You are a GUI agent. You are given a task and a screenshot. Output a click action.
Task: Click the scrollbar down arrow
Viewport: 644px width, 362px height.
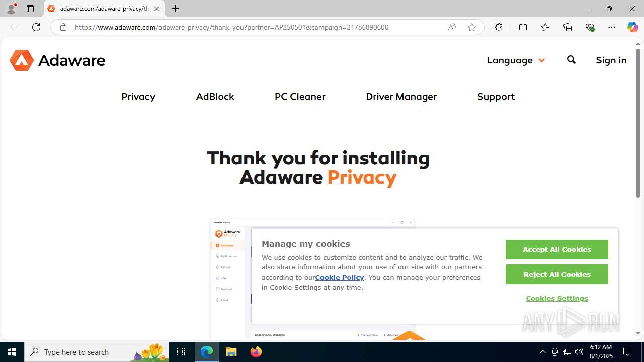638,334
